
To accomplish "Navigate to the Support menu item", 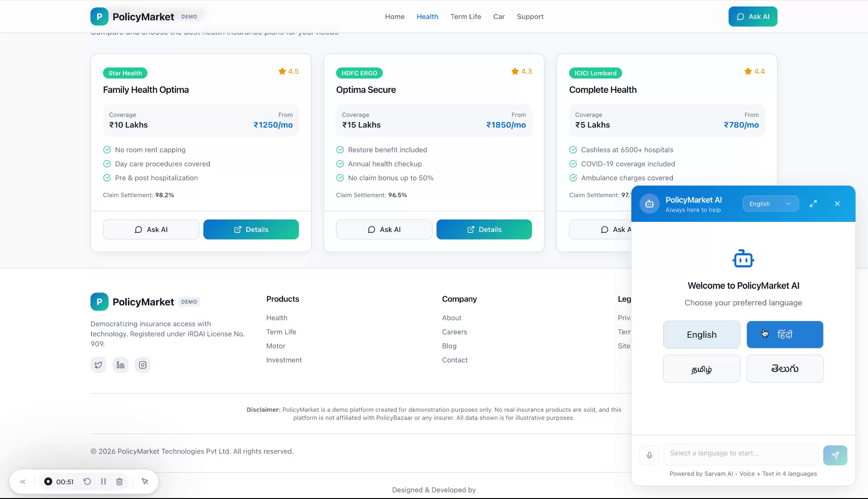I will pyautogui.click(x=530, y=16).
